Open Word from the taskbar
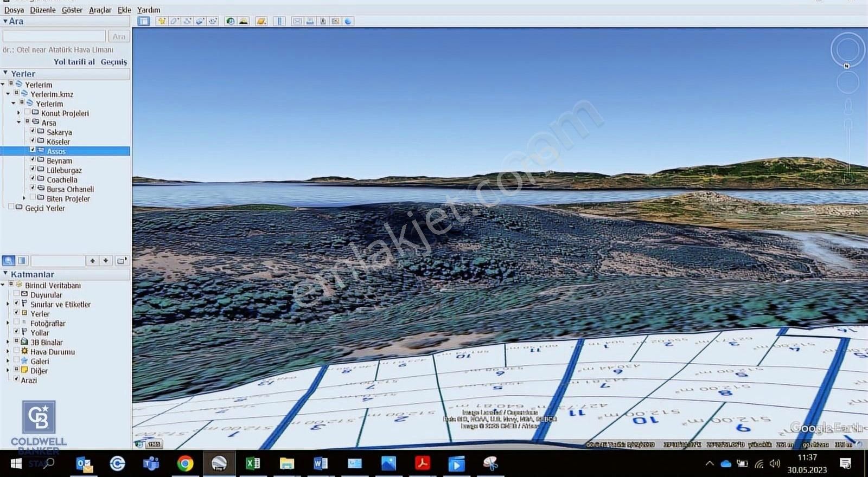The height and width of the screenshot is (477, 868). (x=321, y=463)
